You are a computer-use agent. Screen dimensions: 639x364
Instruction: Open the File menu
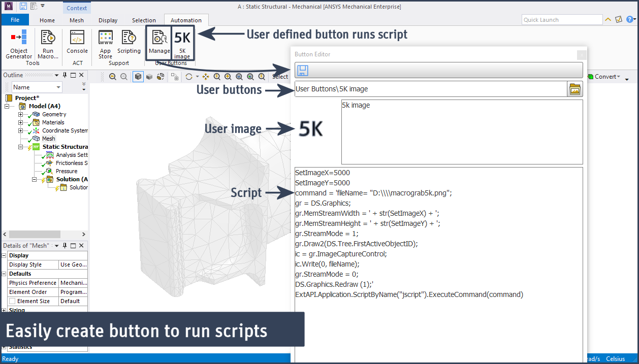pos(15,20)
